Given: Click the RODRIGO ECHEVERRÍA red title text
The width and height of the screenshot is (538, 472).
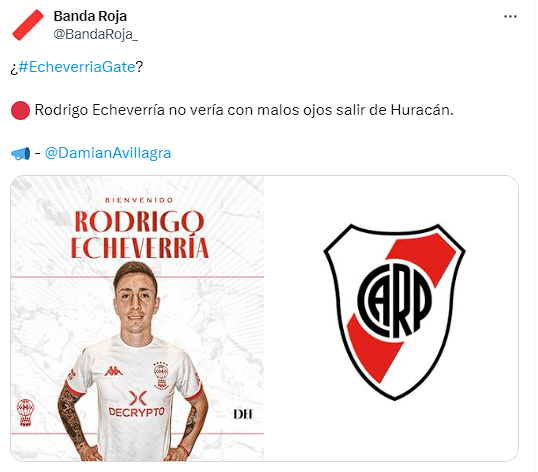Looking at the screenshot, I should point(139,234).
